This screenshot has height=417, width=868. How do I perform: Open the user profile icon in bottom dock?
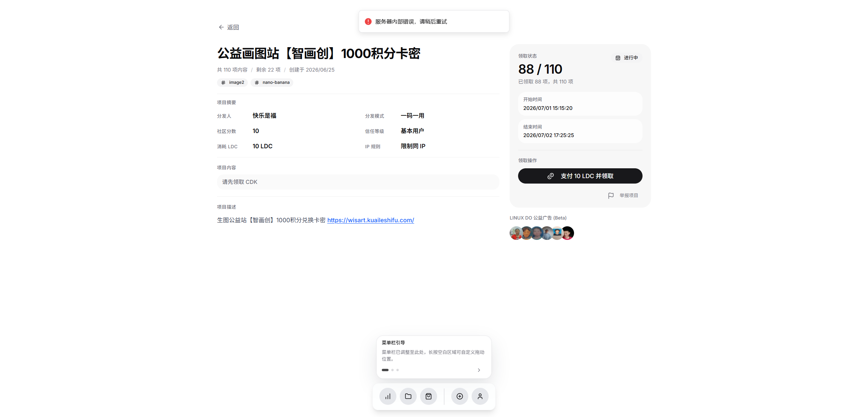(480, 396)
